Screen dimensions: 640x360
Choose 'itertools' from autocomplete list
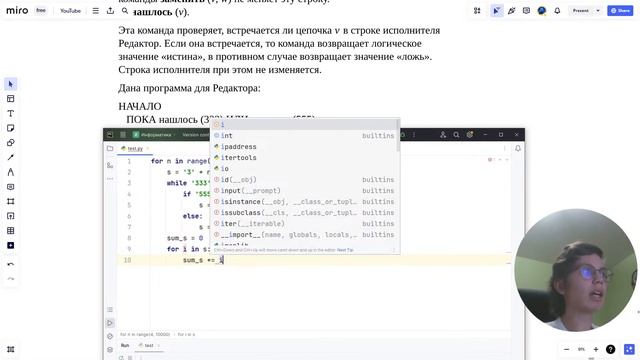pyautogui.click(x=304, y=158)
